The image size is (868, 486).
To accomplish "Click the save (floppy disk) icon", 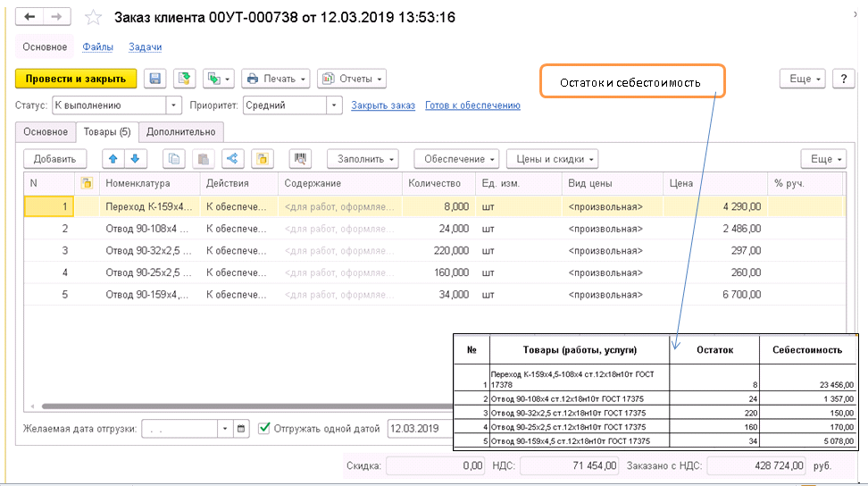I will (x=154, y=79).
